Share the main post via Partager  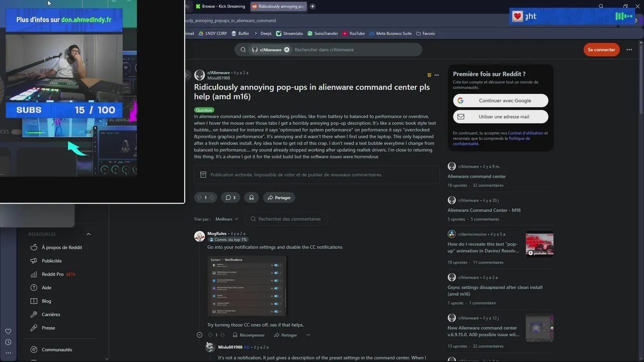[279, 198]
